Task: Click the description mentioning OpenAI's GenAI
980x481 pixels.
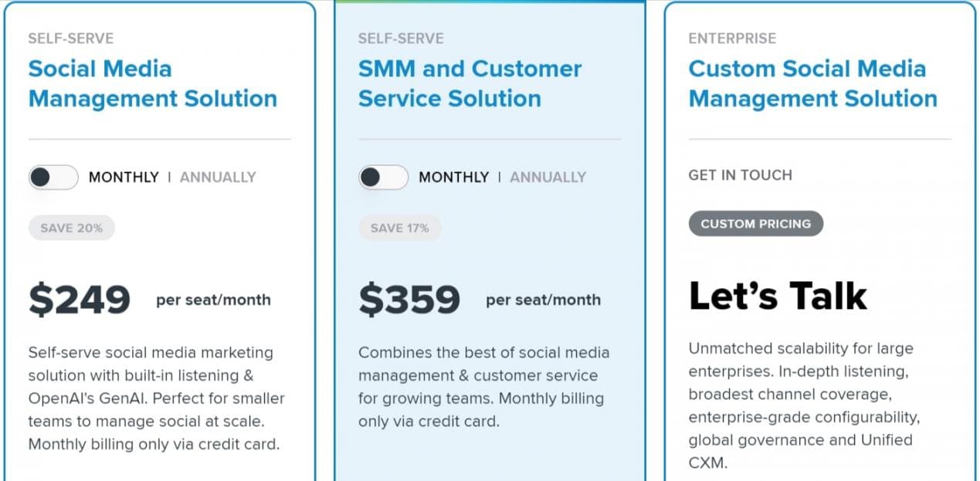Action: [157, 398]
